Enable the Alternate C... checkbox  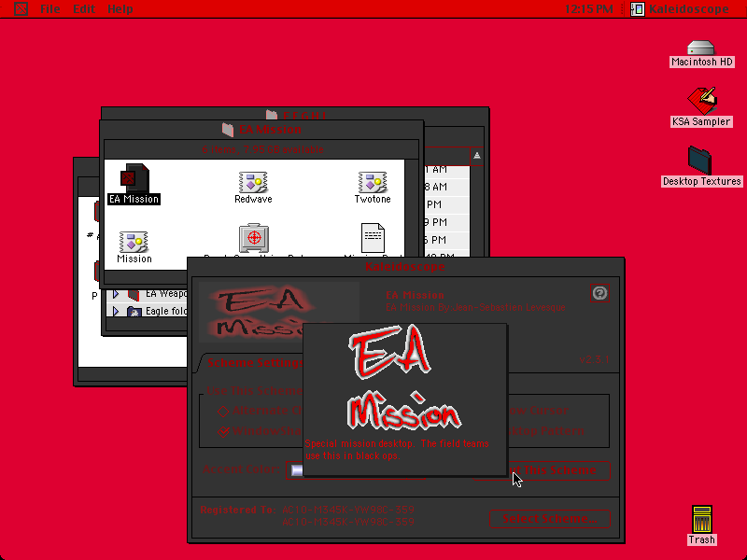(223, 411)
